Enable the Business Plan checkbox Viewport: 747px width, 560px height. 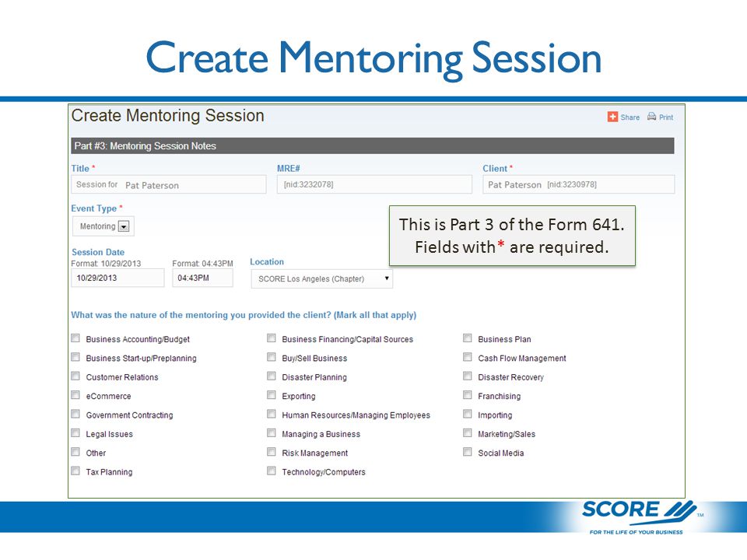click(468, 338)
